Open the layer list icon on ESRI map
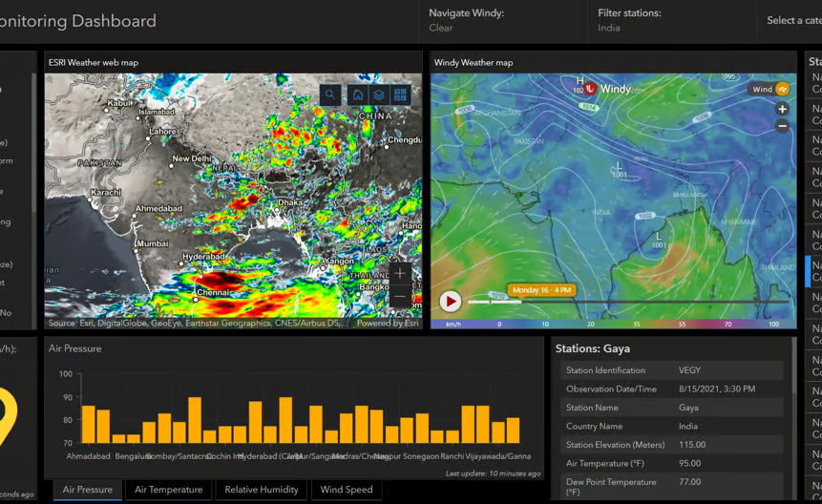The width and height of the screenshot is (822, 504). pos(379,94)
